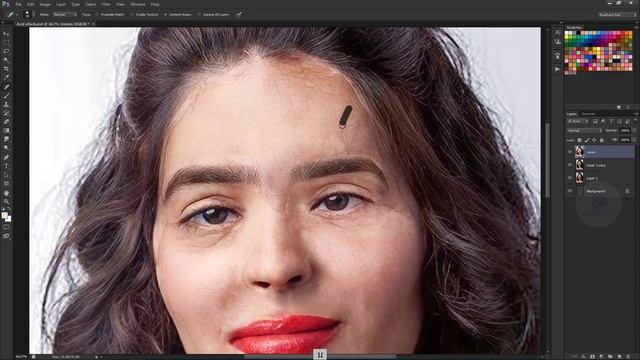Toggle Background layer visibility
640x360 pixels.
pos(570,191)
